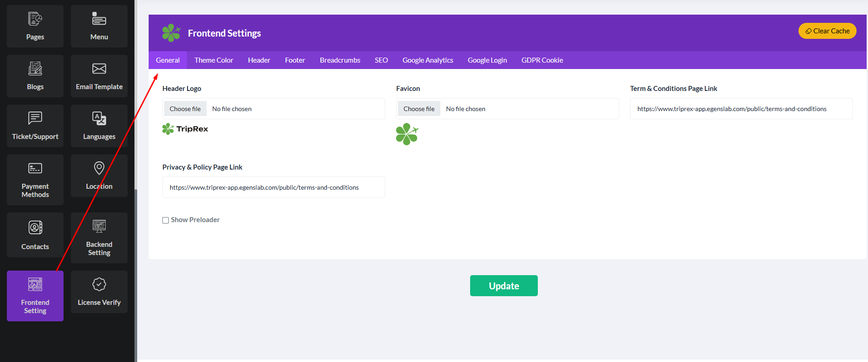Screen dimensions: 868x362
Task: Open Languages translation icon
Action: click(x=99, y=119)
